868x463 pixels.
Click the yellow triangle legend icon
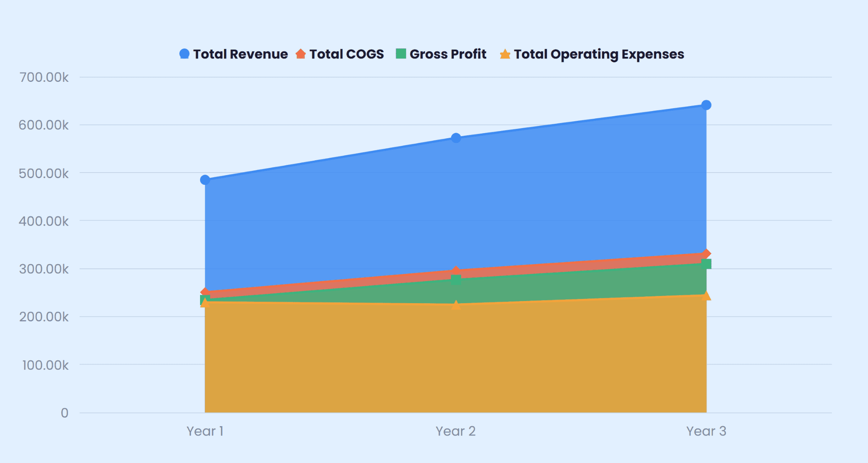coord(505,54)
